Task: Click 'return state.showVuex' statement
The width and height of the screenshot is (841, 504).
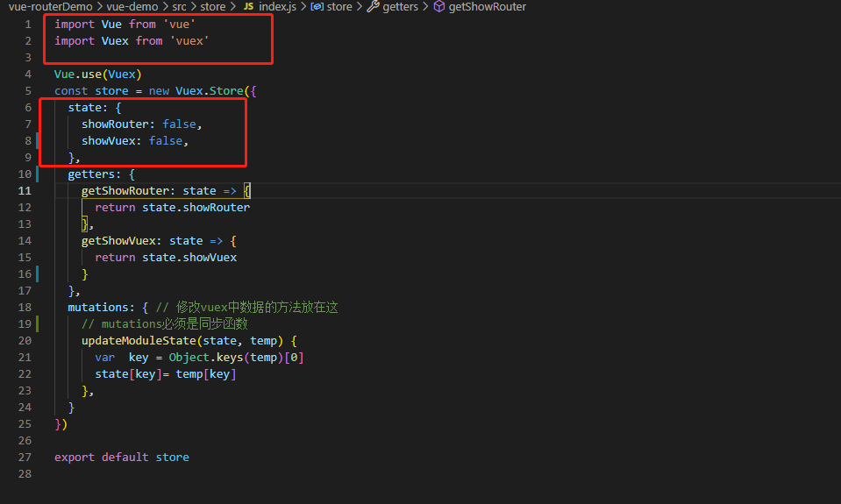Action: (166, 258)
